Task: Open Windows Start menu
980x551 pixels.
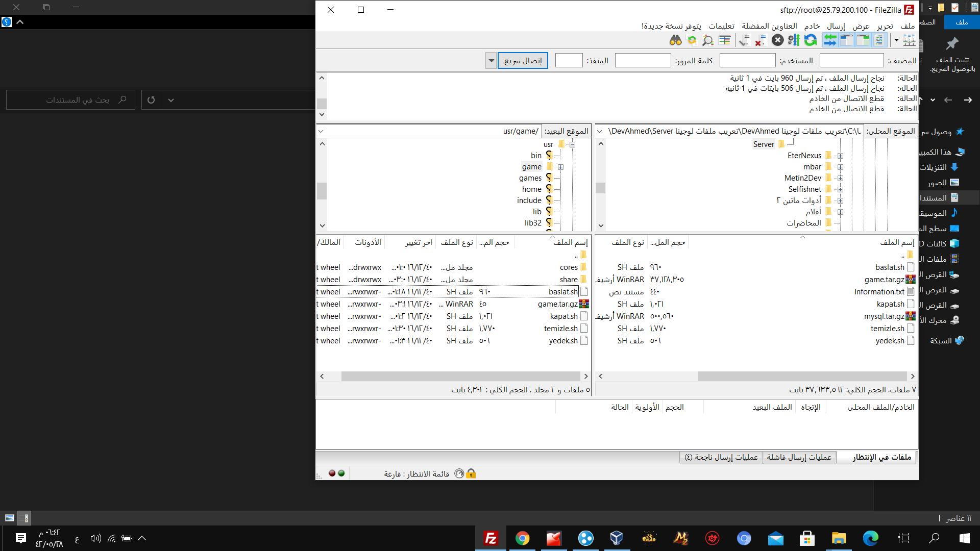Action: (964, 538)
